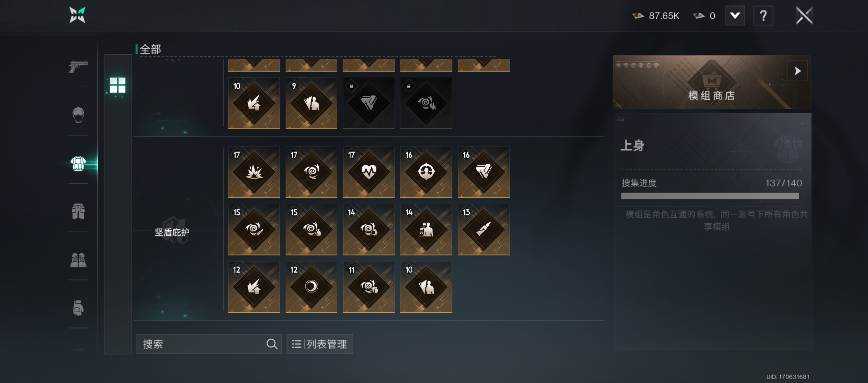Choose the level 16 crosshair target mod
The height and width of the screenshot is (383, 868).
click(x=426, y=172)
